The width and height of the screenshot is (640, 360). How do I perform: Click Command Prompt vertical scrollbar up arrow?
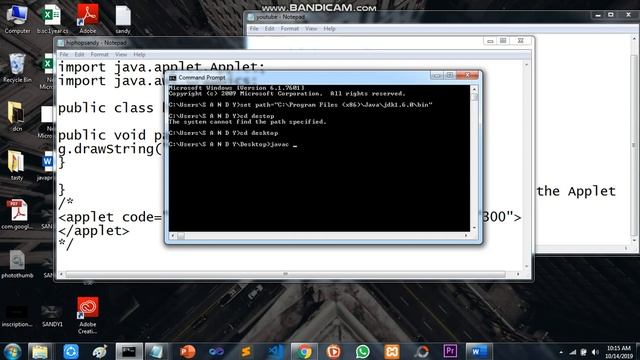(x=474, y=89)
